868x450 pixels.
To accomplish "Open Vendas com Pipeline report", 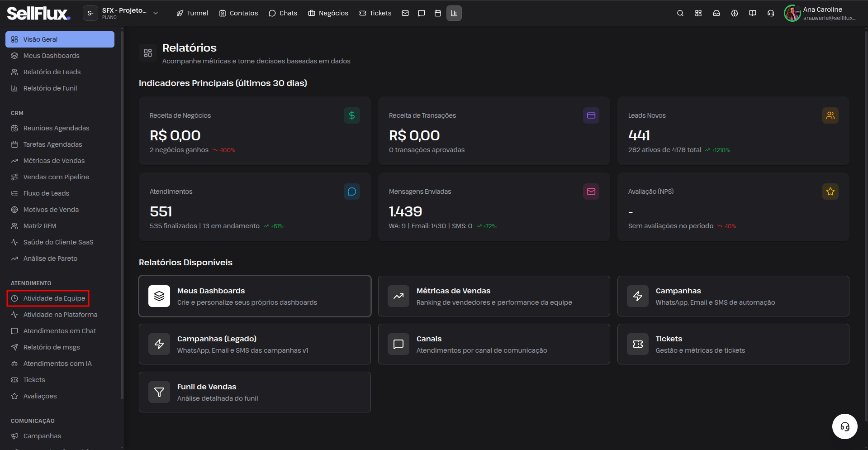I will [x=60, y=177].
